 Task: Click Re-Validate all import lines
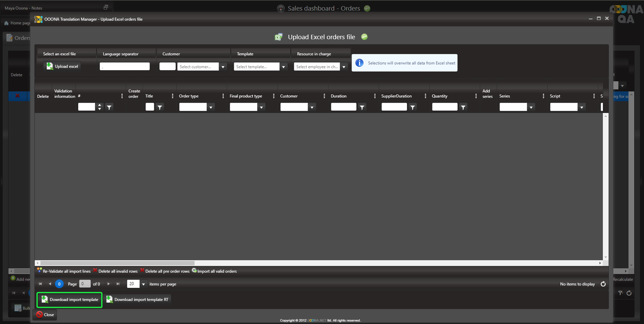[x=64, y=271]
